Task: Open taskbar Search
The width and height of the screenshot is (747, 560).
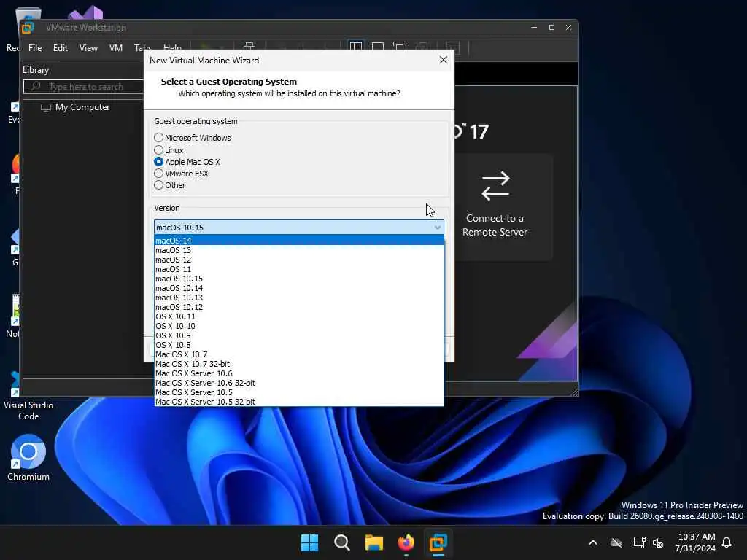Action: (x=342, y=542)
